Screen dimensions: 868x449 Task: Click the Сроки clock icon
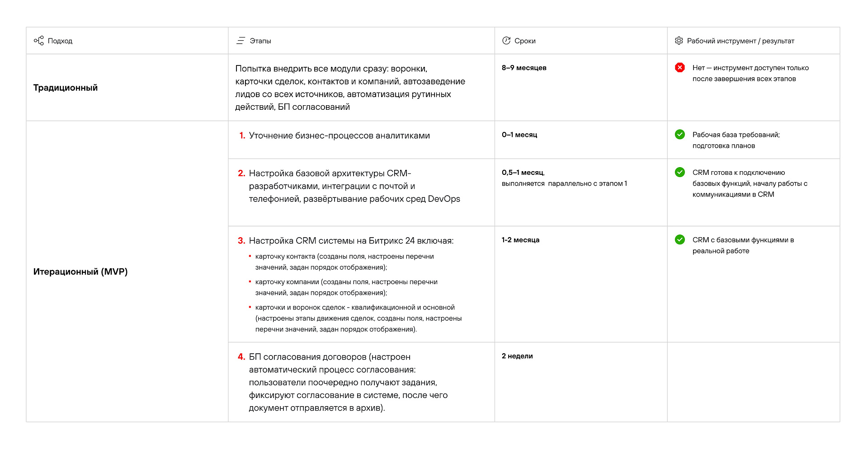(x=506, y=41)
